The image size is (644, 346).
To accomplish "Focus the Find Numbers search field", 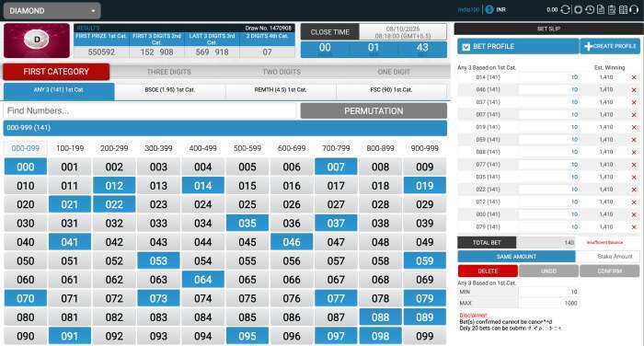I will tap(149, 111).
